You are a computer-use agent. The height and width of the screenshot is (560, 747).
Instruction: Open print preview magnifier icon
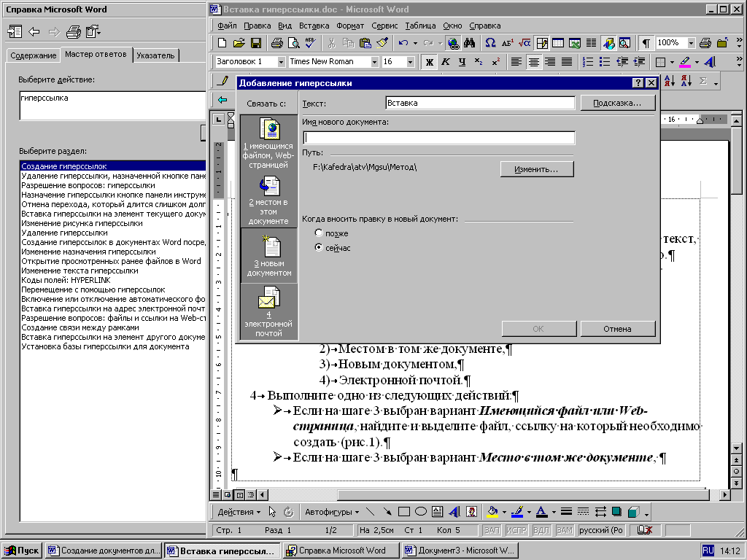coord(293,43)
